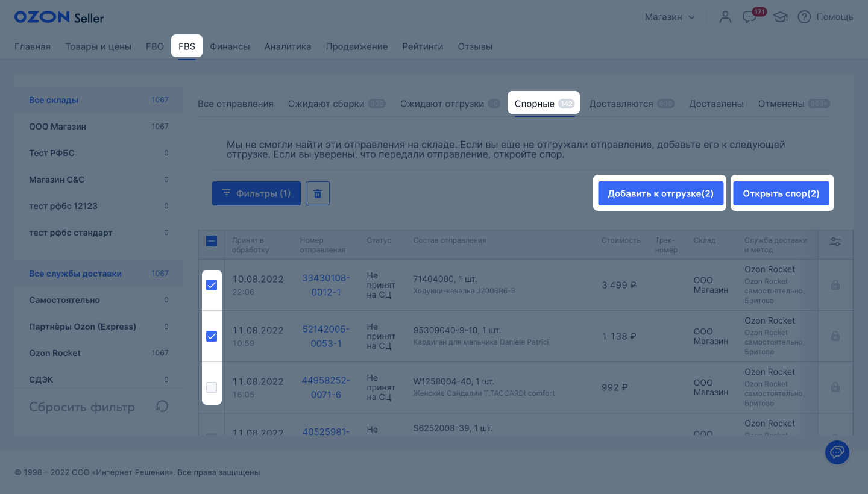Image resolution: width=868 pixels, height=494 pixels.
Task: Select Тест РФБС warehouse
Action: (x=99, y=153)
